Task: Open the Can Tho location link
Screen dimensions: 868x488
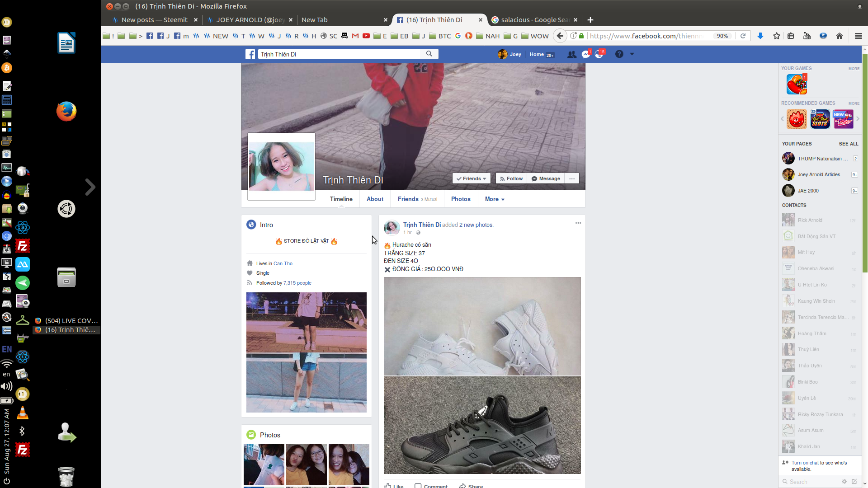Action: pos(283,263)
